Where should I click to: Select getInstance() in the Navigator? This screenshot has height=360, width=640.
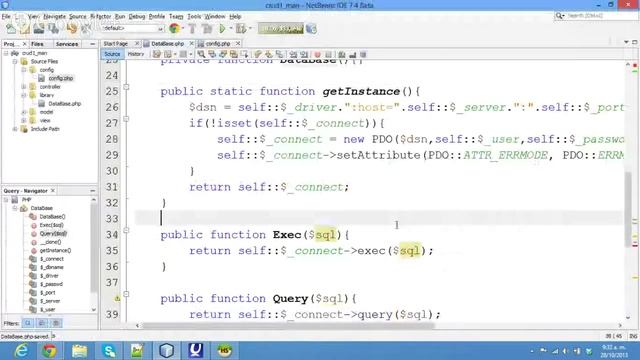point(55,251)
